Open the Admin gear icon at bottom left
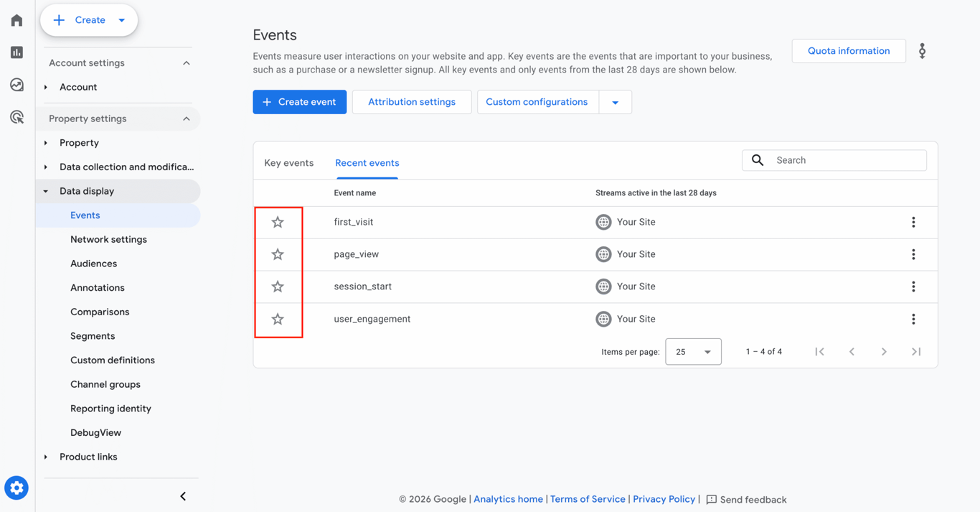Image resolution: width=980 pixels, height=512 pixels. coord(16,488)
